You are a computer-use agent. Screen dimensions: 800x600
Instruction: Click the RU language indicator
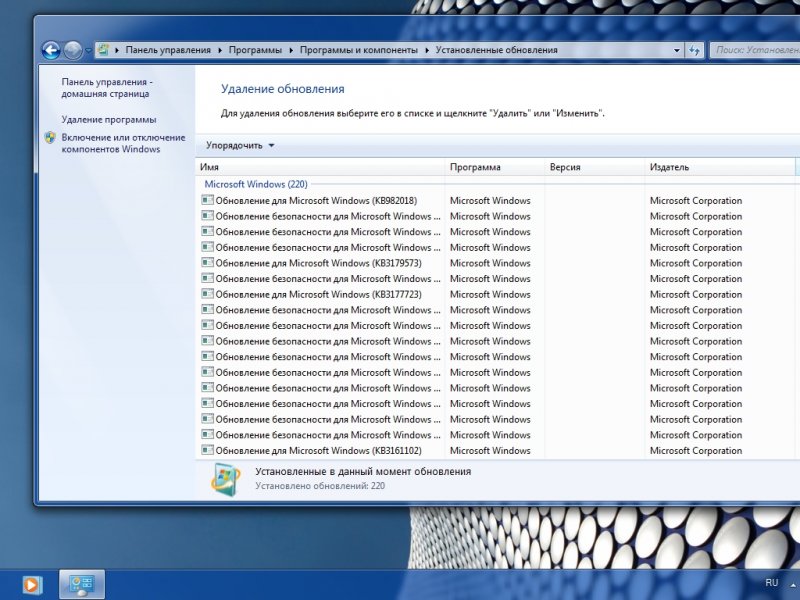coord(771,583)
